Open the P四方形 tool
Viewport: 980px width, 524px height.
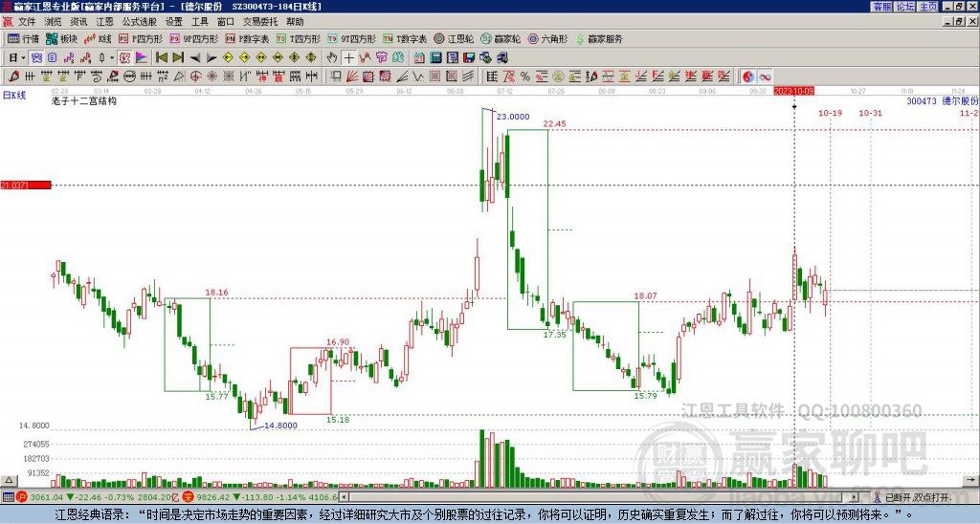coord(141,38)
